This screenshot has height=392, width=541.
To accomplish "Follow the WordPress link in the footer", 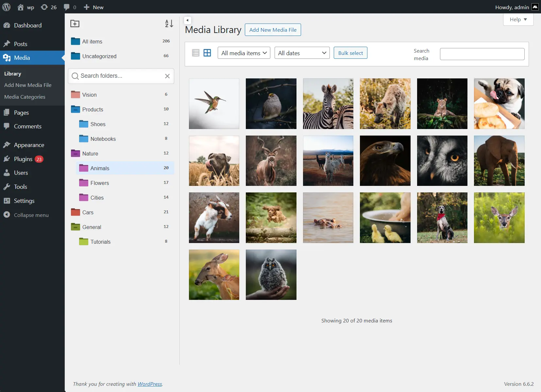I will coord(150,384).
